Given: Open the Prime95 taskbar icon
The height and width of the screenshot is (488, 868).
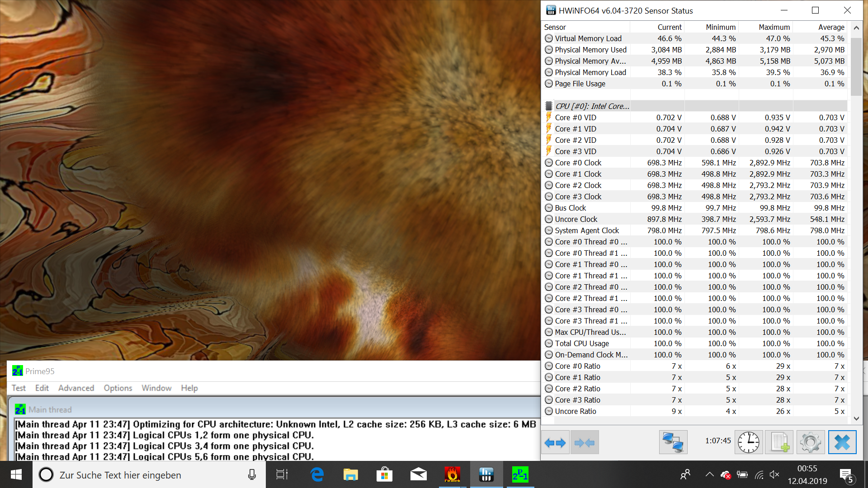Looking at the screenshot, I should (520, 474).
